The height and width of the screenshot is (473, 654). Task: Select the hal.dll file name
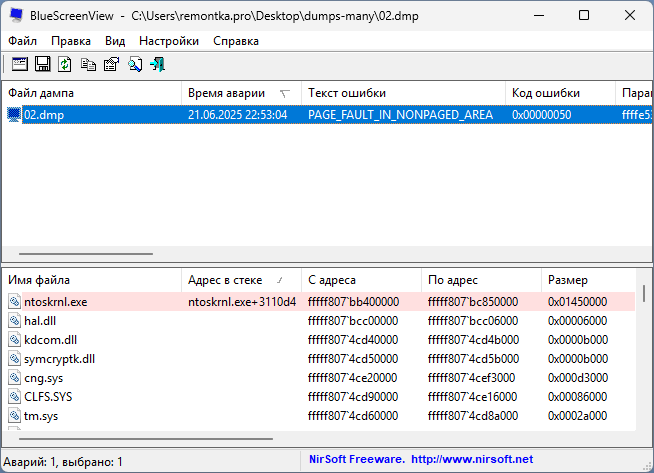40,321
